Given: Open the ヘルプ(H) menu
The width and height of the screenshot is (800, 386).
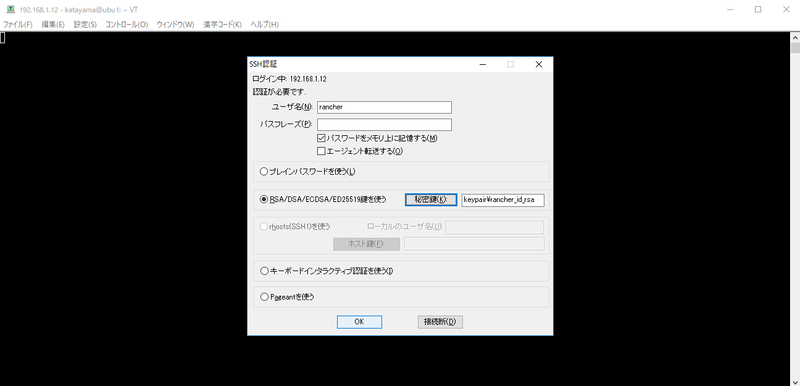Looking at the screenshot, I should coord(264,24).
